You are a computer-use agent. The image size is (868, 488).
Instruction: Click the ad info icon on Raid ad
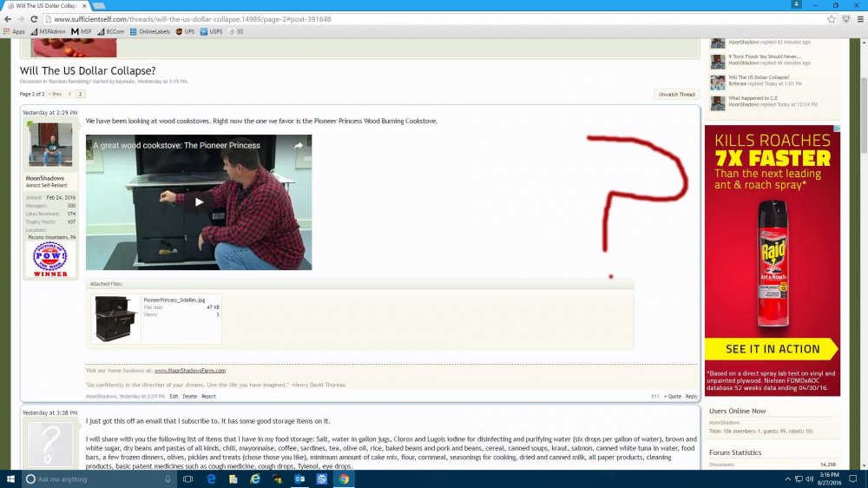[x=837, y=129]
